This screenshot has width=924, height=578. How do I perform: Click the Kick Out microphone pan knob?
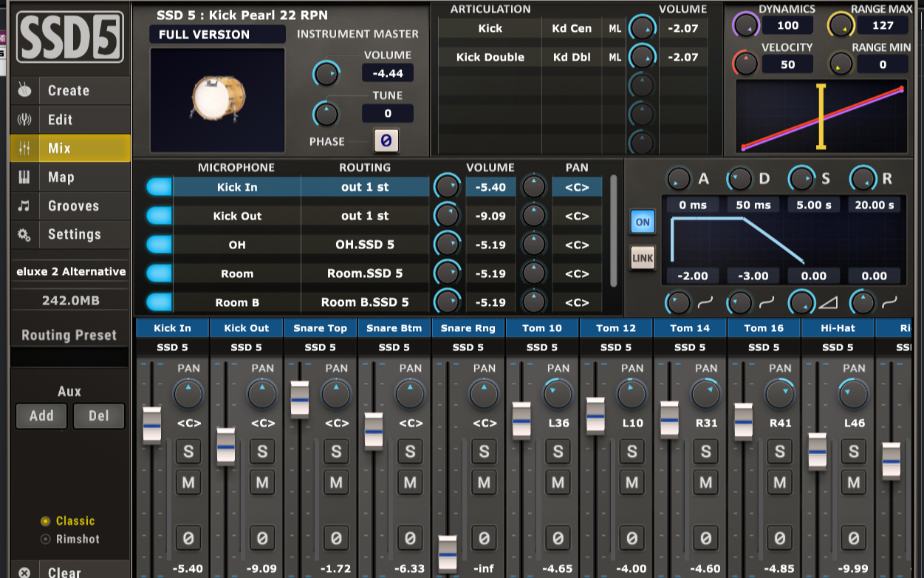coord(533,216)
